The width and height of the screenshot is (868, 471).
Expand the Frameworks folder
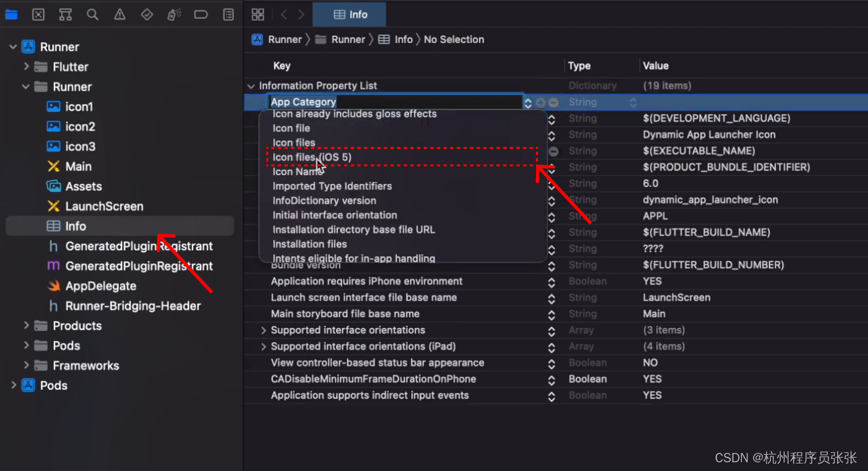tap(26, 366)
